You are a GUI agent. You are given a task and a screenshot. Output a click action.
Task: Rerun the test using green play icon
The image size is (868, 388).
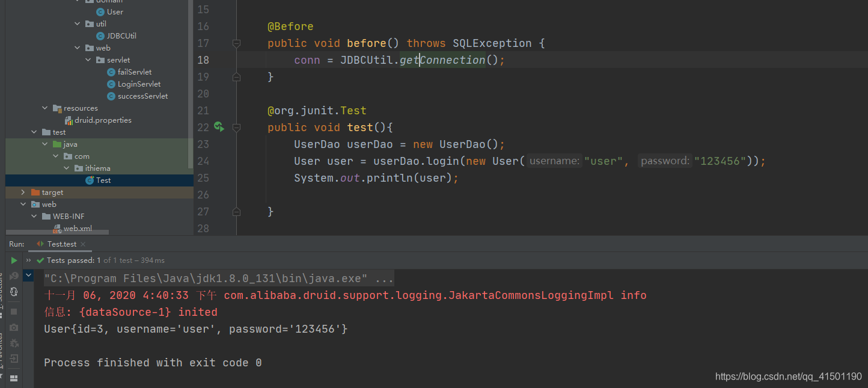[13, 260]
